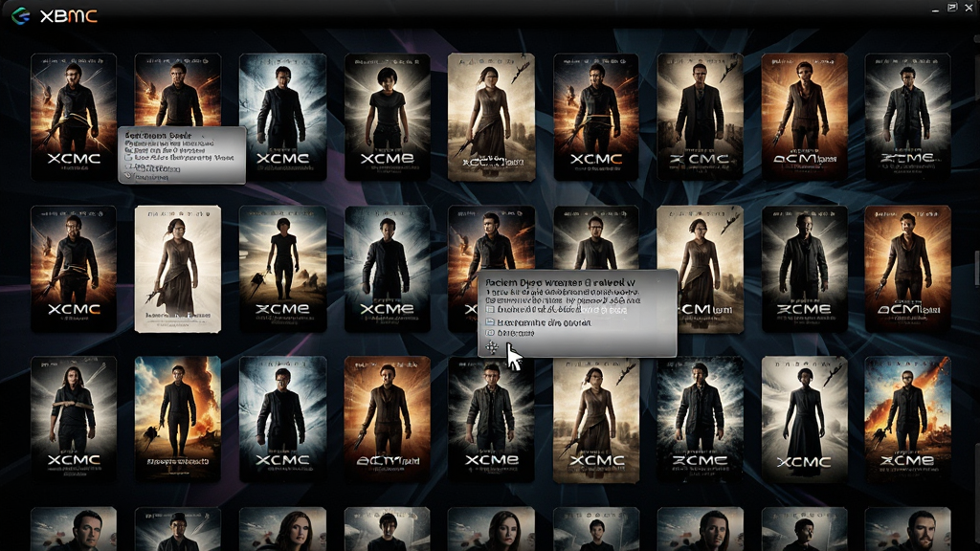Click the floppy-disk icon in the large context menu

pos(491,321)
